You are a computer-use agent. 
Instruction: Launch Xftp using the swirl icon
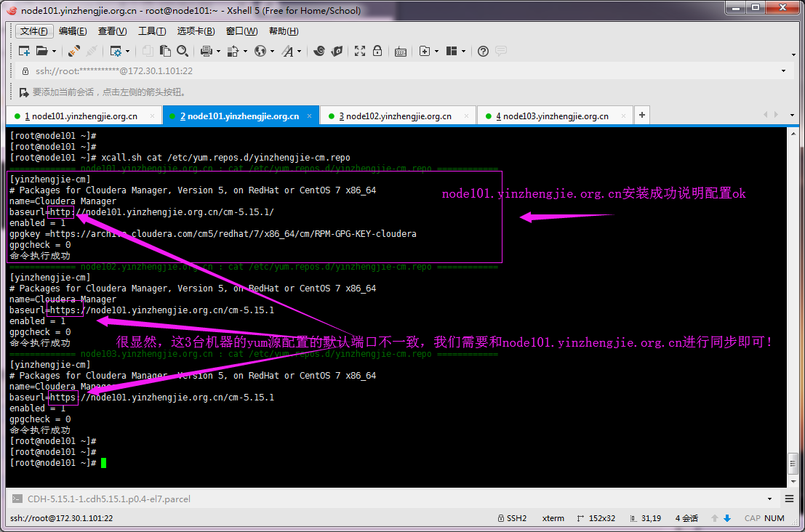tap(319, 51)
